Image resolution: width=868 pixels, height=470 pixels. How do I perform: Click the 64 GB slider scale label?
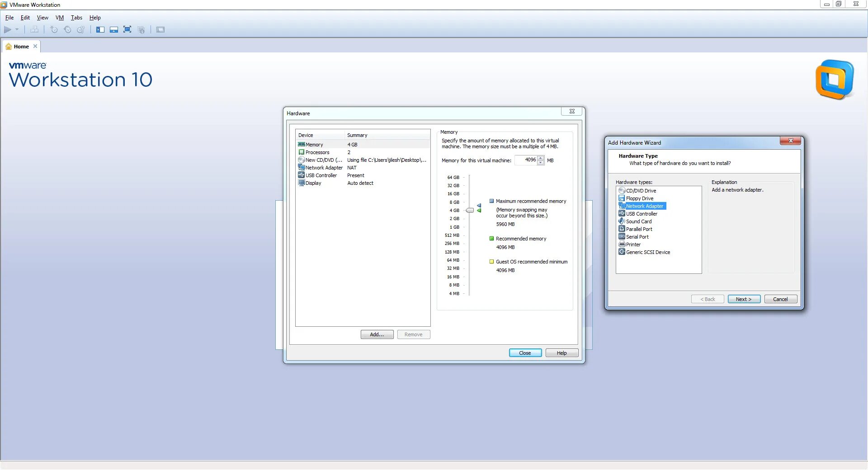tap(453, 177)
